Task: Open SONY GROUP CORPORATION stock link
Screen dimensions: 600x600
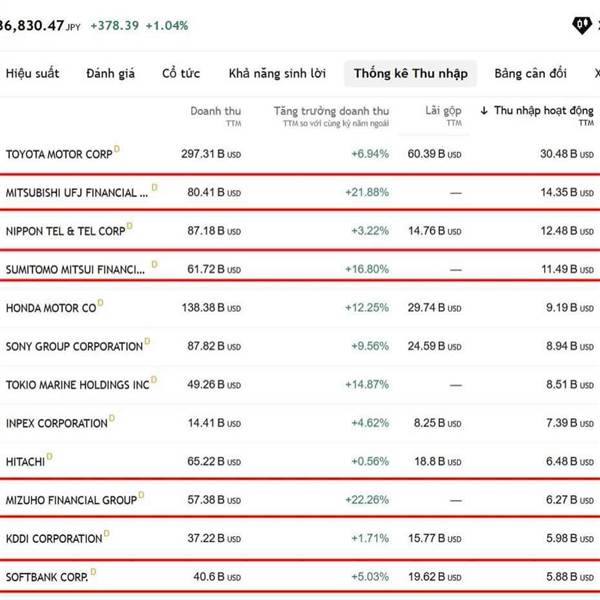Action: [74, 346]
